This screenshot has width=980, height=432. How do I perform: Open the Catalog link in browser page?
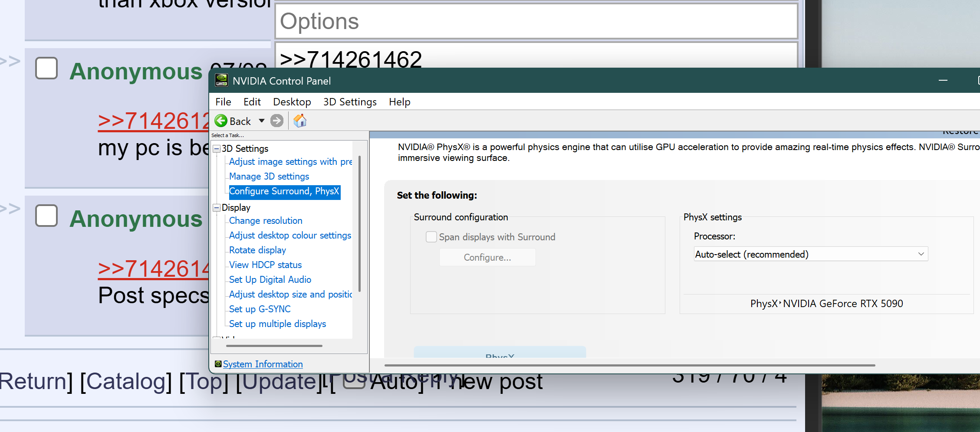coord(125,382)
